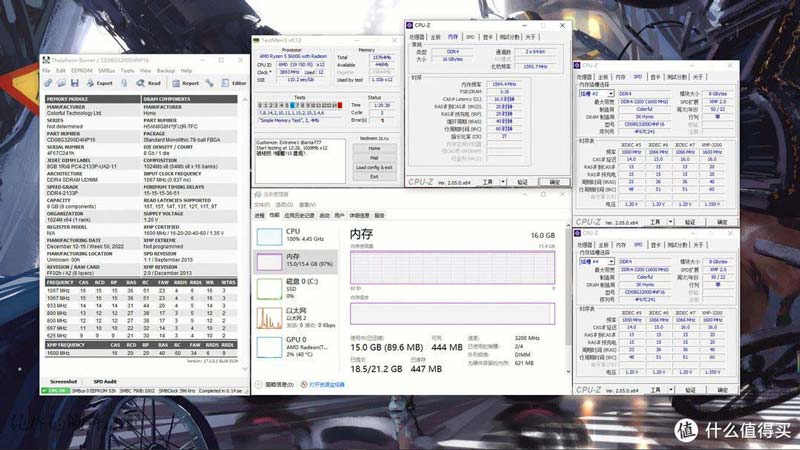
Task: Switch to 显卡 tab in CPU-Z memory window
Action: (x=488, y=37)
